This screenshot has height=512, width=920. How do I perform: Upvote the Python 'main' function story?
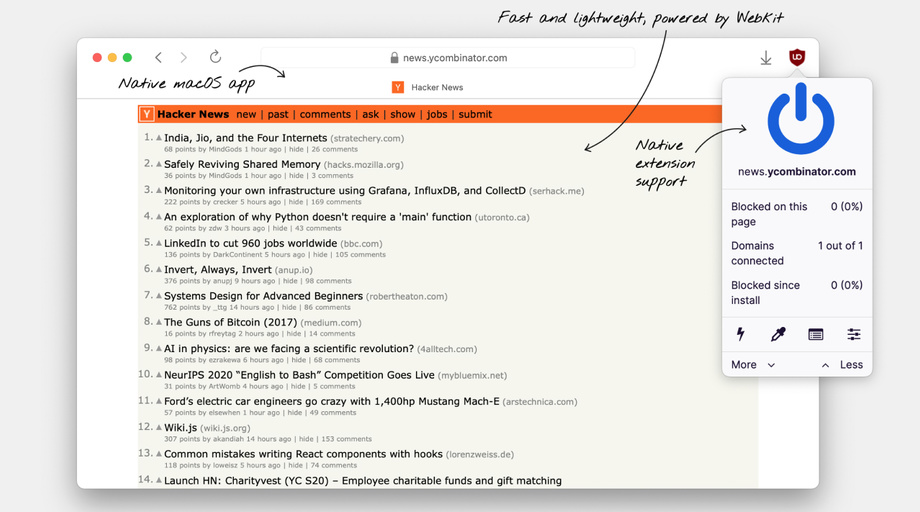click(159, 216)
